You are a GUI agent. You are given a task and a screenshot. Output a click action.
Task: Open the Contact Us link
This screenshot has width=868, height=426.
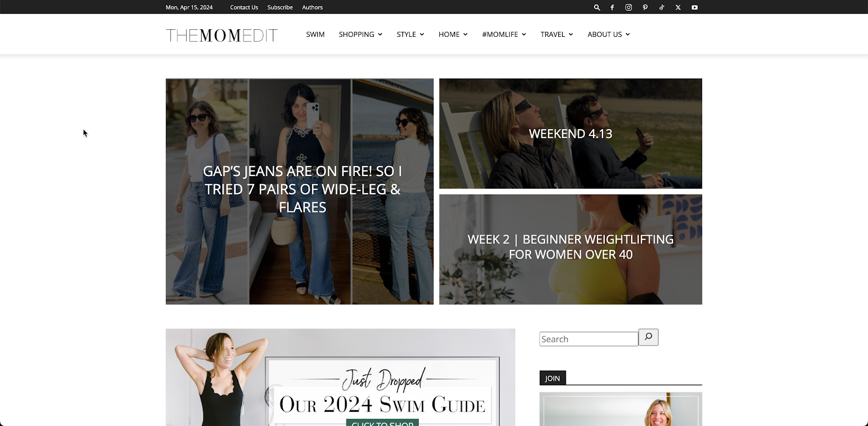tap(244, 8)
